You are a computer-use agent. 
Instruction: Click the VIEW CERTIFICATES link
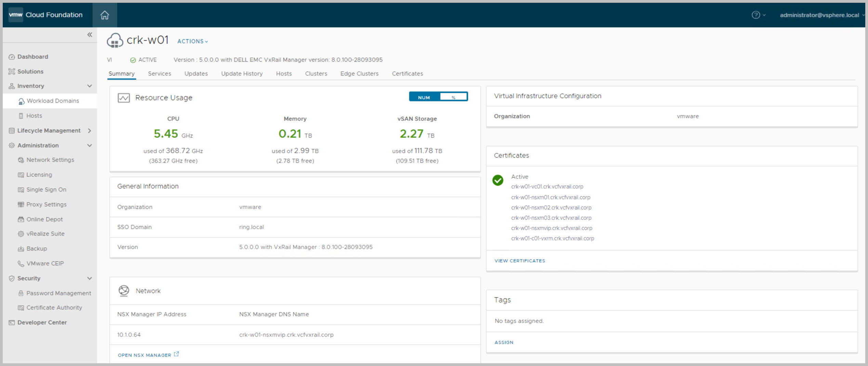[520, 261]
